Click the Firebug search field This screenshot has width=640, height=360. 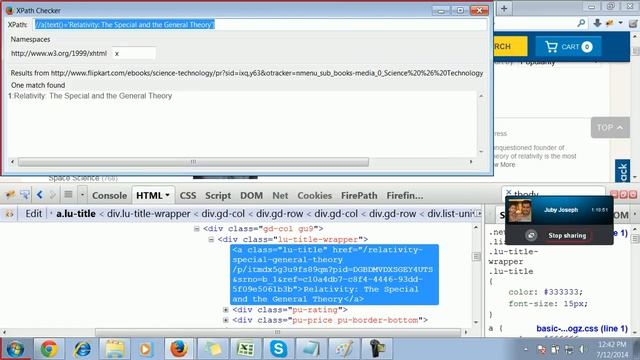(x=553, y=193)
